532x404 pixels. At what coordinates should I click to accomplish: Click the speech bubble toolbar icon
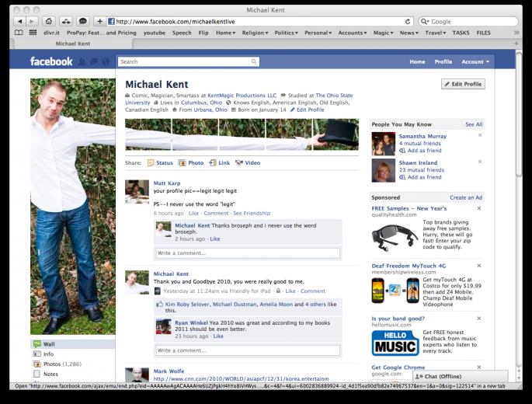(x=83, y=22)
